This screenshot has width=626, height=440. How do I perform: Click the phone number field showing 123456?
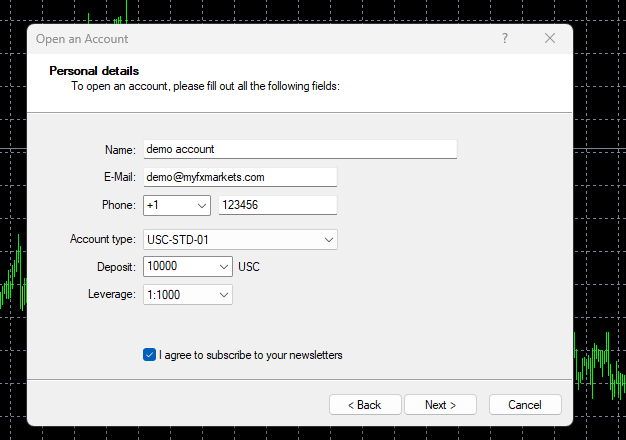tap(277, 205)
